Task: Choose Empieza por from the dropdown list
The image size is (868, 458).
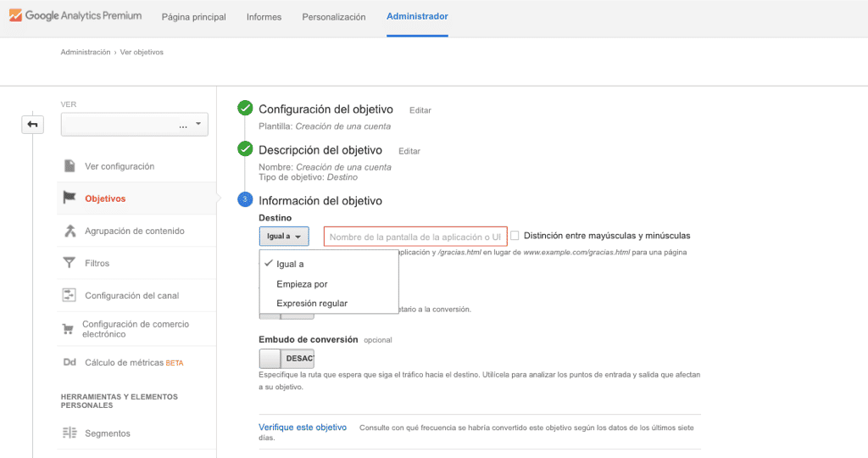Action: 302,284
